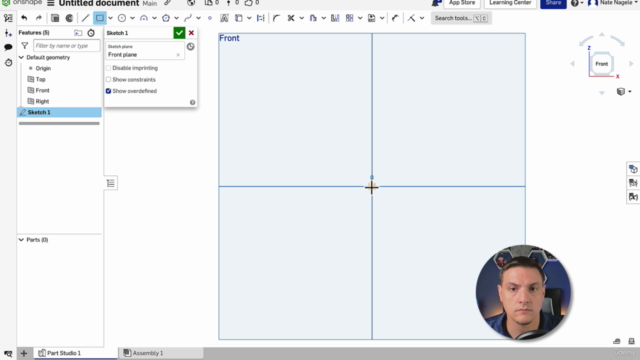Select the Sketch fillet tool
Image resolution: width=640 pixels, height=360 pixels.
tap(277, 18)
